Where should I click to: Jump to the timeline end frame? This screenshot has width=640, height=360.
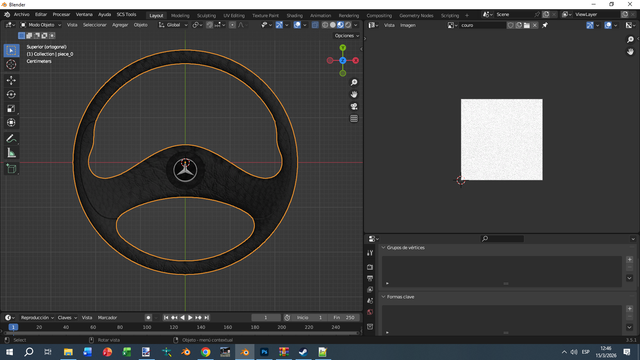(x=207, y=318)
